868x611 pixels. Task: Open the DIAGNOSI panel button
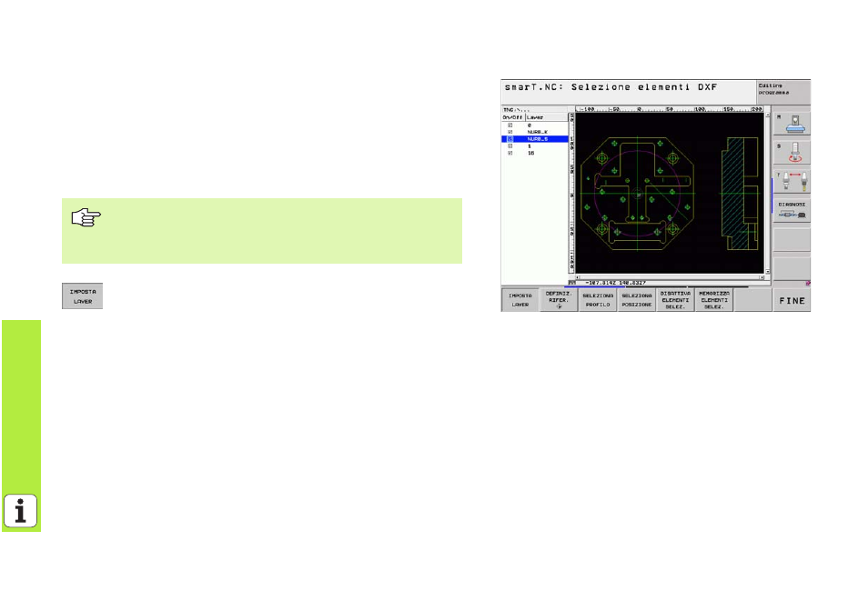tap(792, 210)
